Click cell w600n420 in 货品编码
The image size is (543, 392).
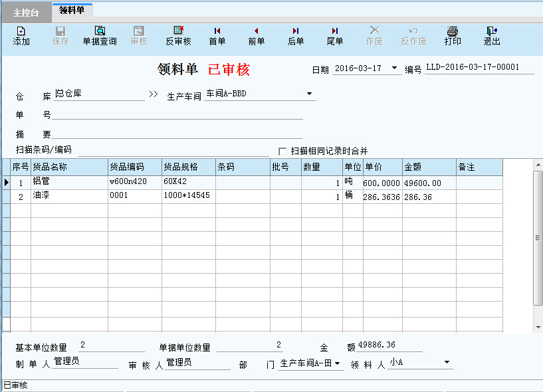pyautogui.click(x=135, y=182)
